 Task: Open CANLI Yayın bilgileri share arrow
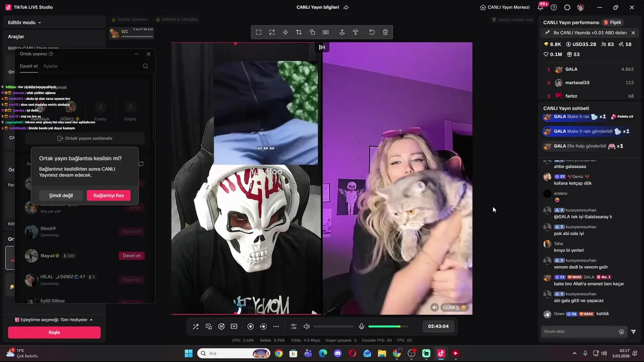(x=346, y=8)
